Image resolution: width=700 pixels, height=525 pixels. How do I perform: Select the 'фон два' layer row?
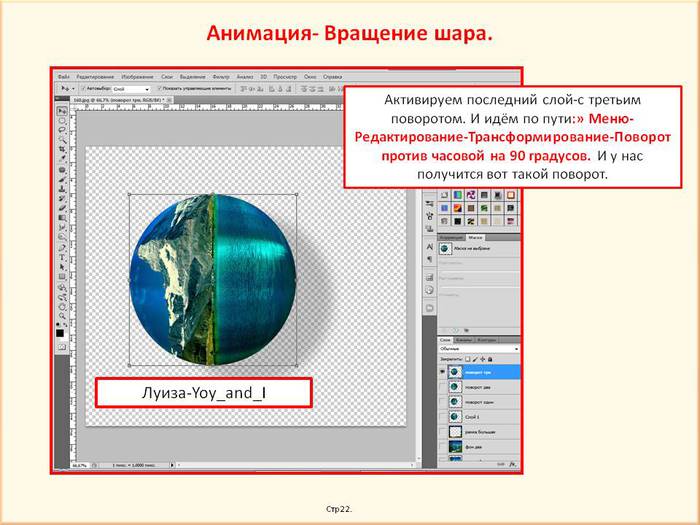point(479,446)
